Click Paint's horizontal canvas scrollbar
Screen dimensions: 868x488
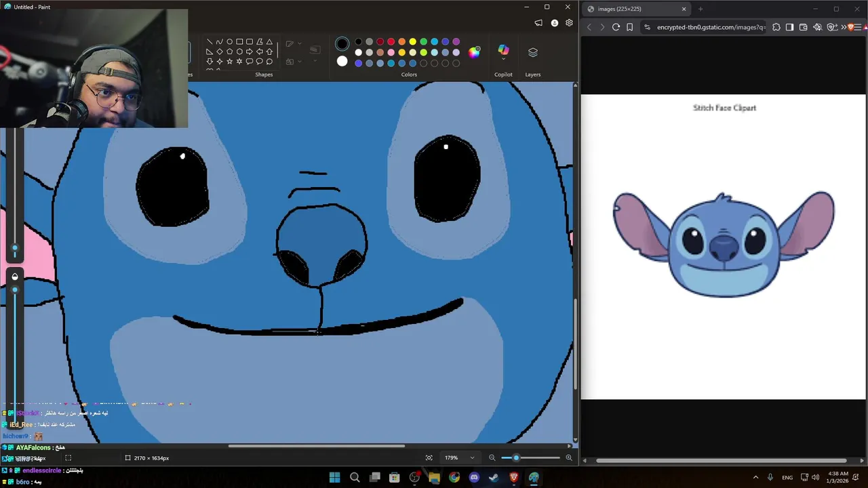tap(317, 446)
